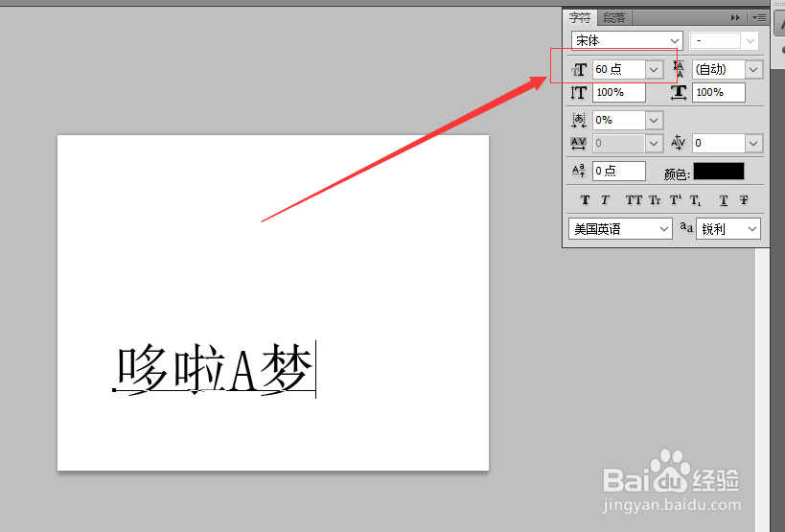Toggle superscript style

676,200
